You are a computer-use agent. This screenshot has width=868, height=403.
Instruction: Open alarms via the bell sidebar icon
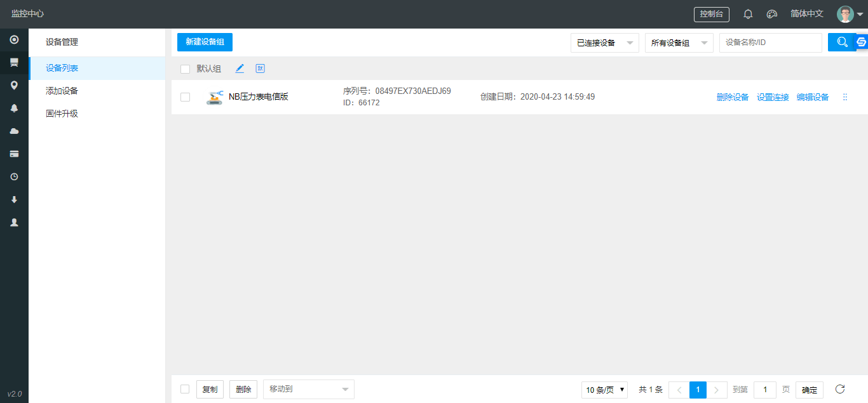[x=14, y=108]
